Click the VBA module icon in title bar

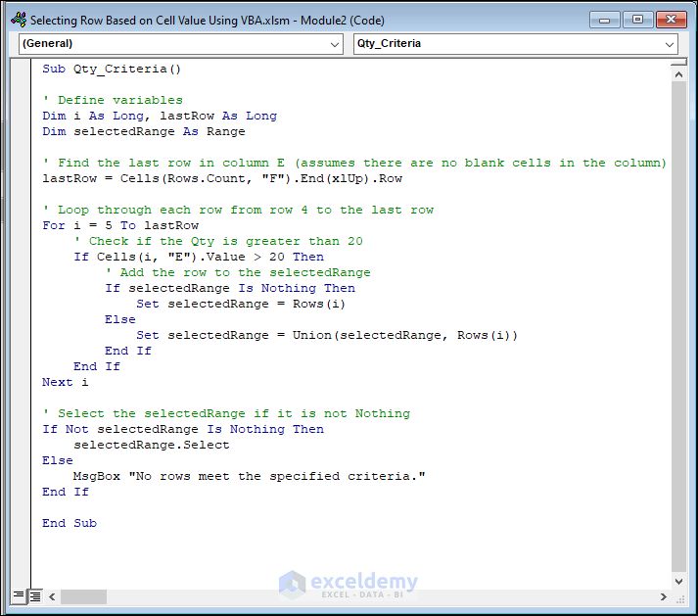point(19,20)
